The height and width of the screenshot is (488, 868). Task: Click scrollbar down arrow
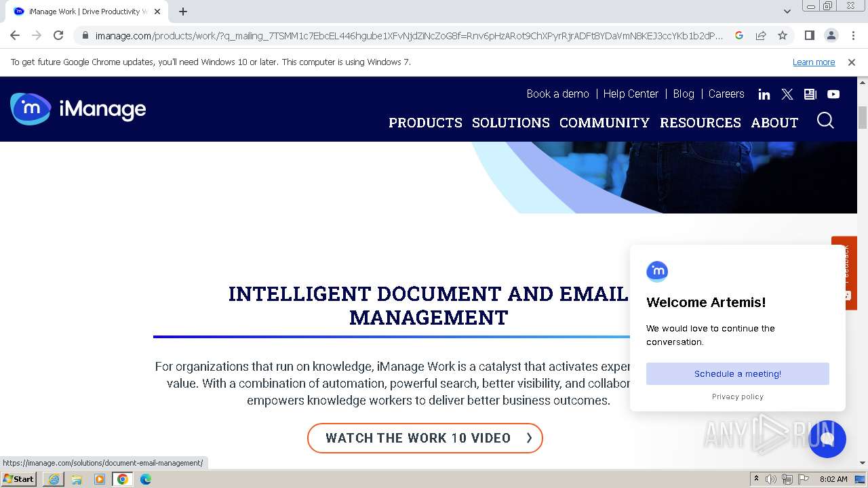pyautogui.click(x=863, y=463)
